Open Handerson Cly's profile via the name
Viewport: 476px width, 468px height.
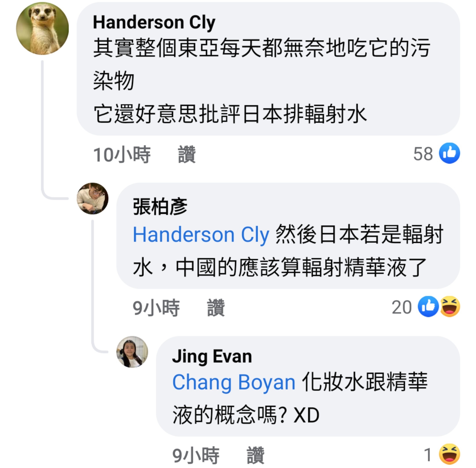[x=154, y=23]
